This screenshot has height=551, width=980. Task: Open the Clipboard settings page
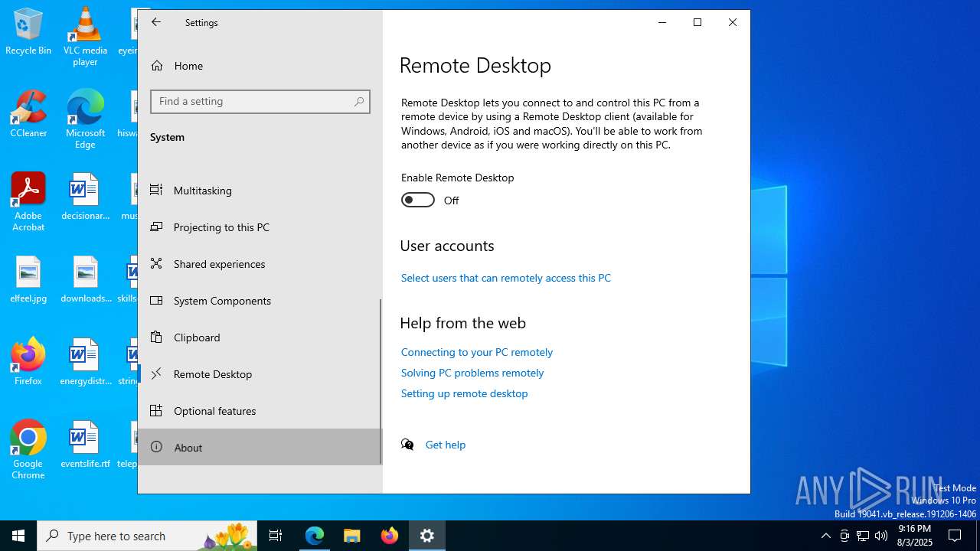click(x=260, y=337)
